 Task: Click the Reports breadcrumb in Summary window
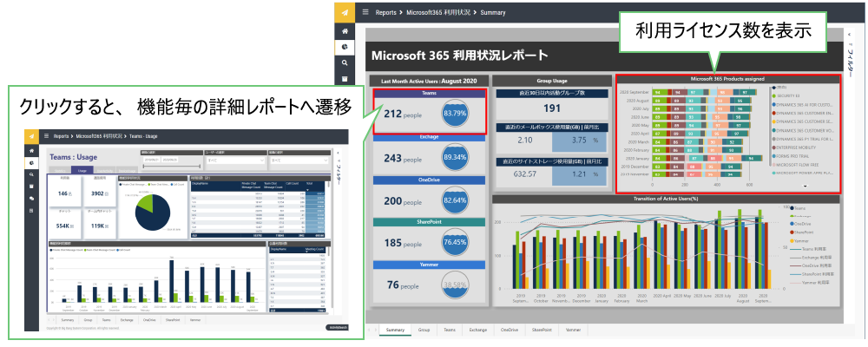pyautogui.click(x=398, y=12)
